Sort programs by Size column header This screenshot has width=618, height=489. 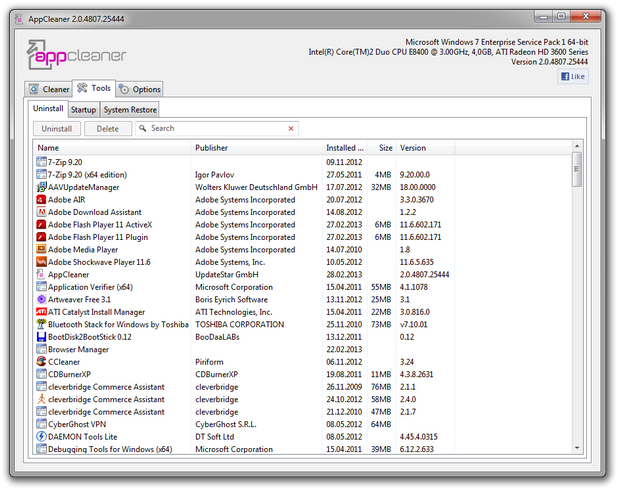click(x=385, y=148)
